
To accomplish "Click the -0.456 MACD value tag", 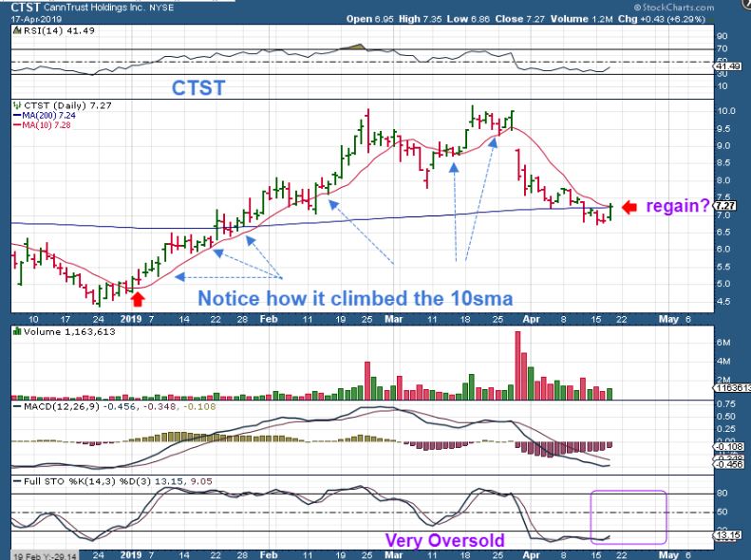I will (x=729, y=464).
